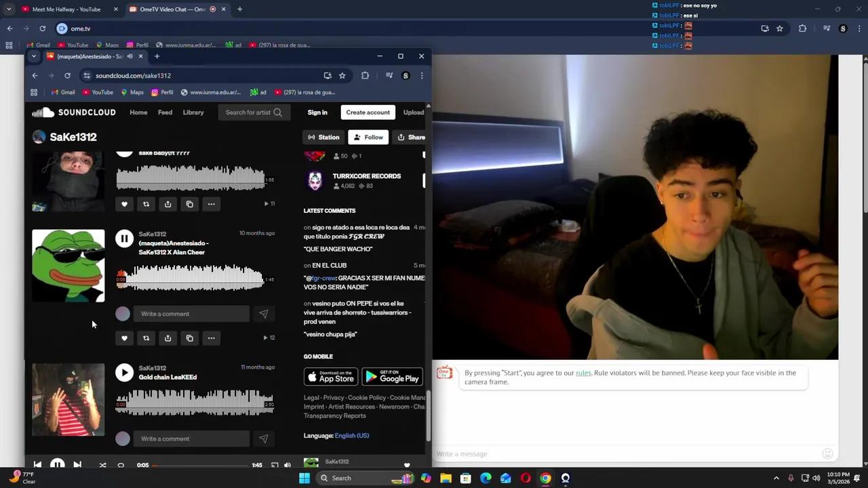The width and height of the screenshot is (868, 488).
Task: Repost the Anestesiado track
Action: (x=146, y=338)
